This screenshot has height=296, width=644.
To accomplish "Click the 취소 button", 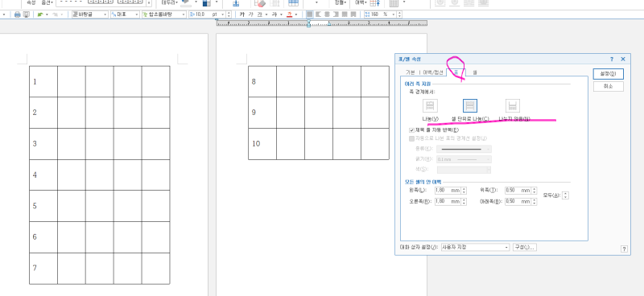I will pyautogui.click(x=609, y=86).
